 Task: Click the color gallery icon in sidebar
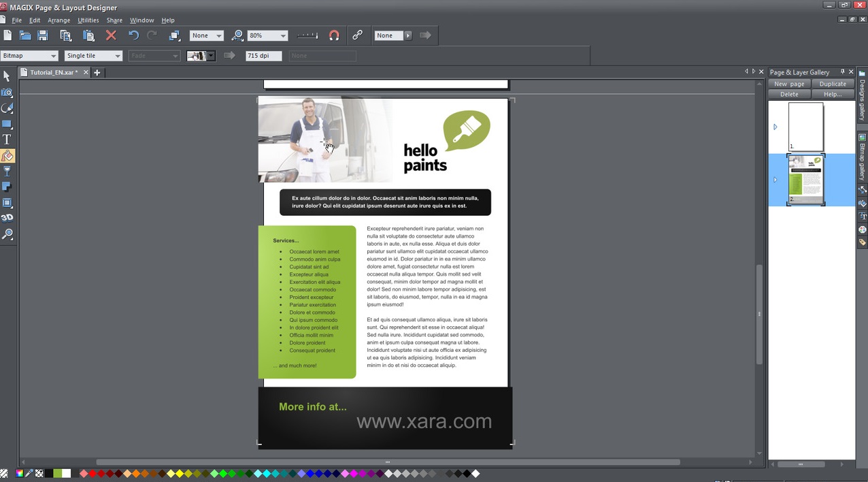coord(862,229)
